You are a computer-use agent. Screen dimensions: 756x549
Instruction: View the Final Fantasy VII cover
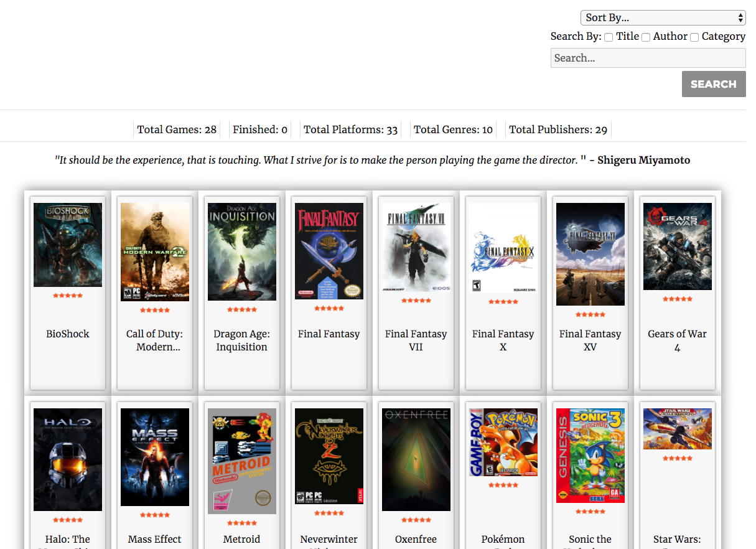(416, 247)
